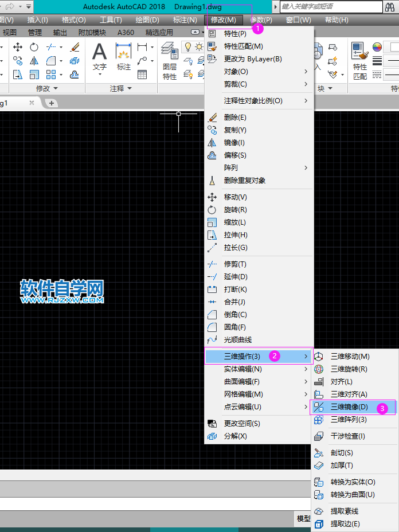The height and width of the screenshot is (532, 399).
Task: Expand 阵列 submenu in 修改 menu
Action: tap(259, 167)
